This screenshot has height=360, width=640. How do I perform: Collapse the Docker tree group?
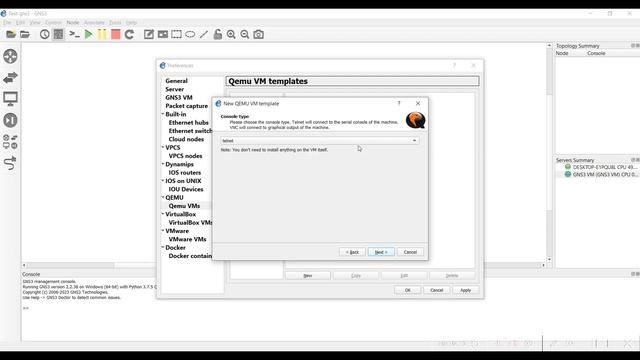click(163, 247)
